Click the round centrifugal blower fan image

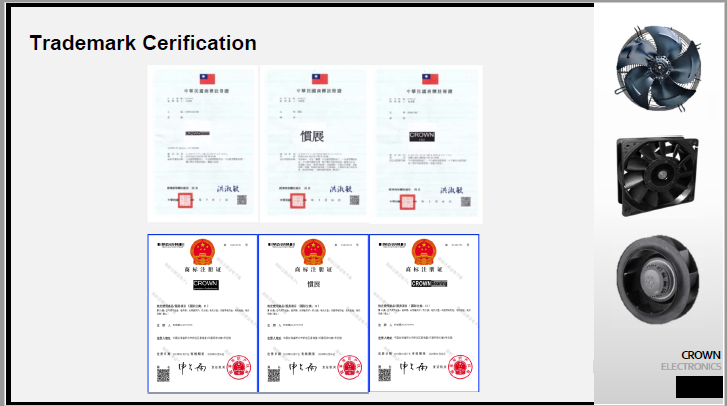658,279
